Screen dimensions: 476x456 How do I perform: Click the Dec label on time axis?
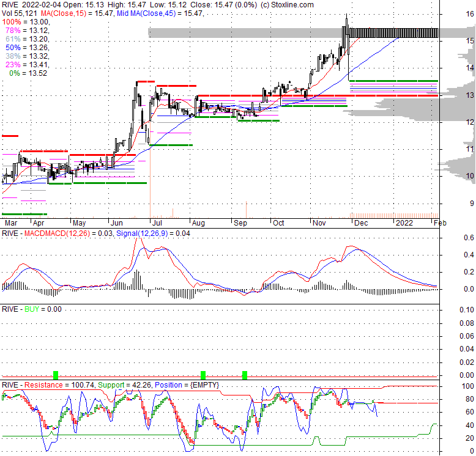tap(361, 223)
